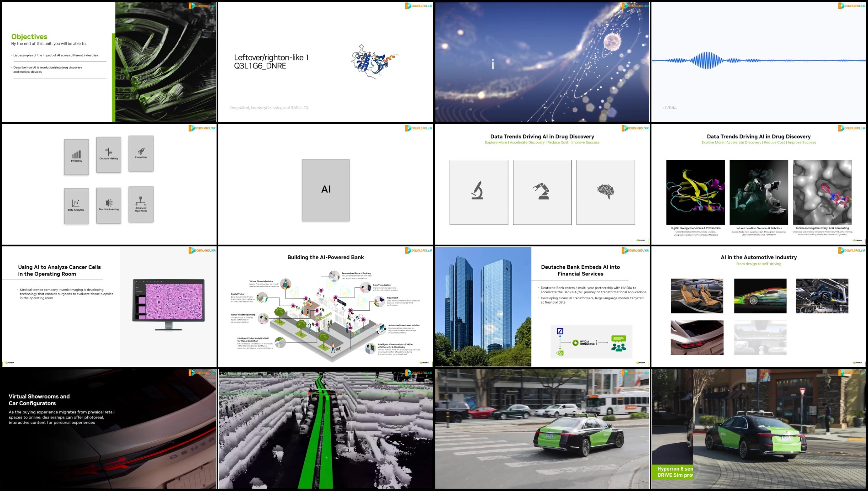Click the Data Visualization circle icon

(x=366, y=288)
